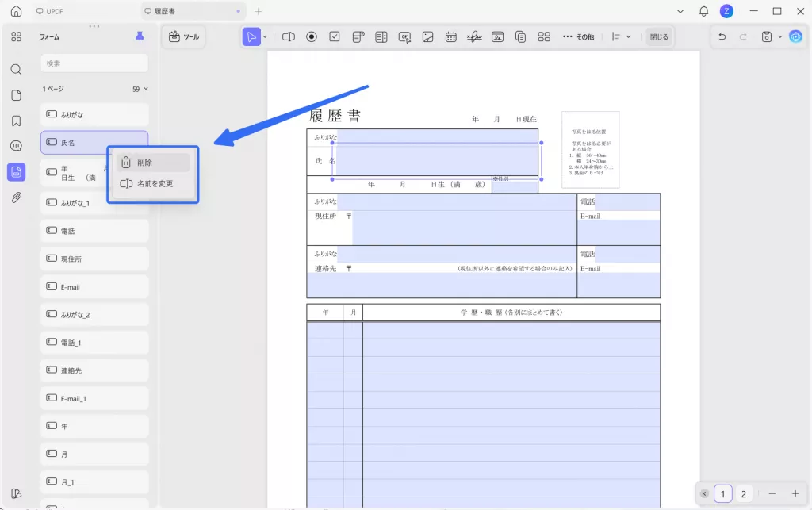Select the 氏名 field in list

94,143
